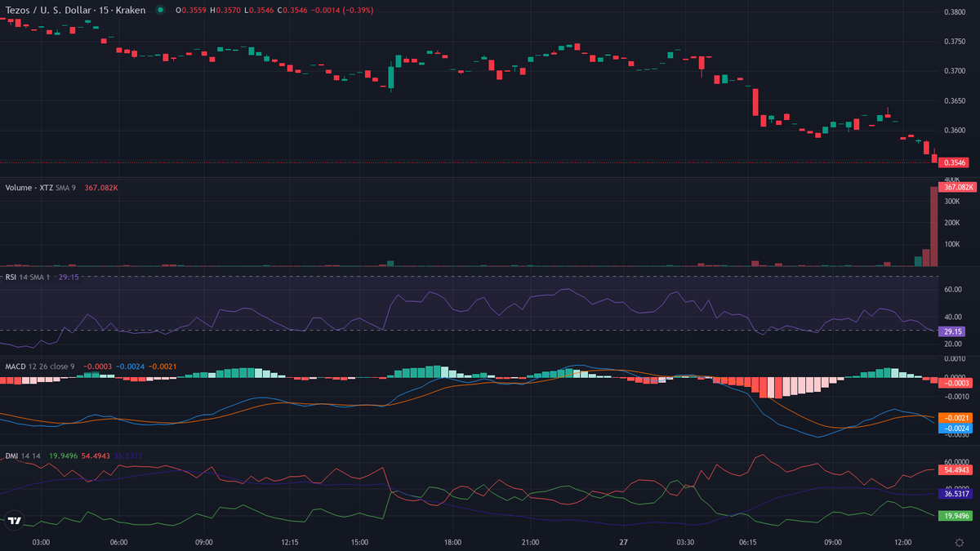Click the 18:00 time axis label

pos(452,542)
